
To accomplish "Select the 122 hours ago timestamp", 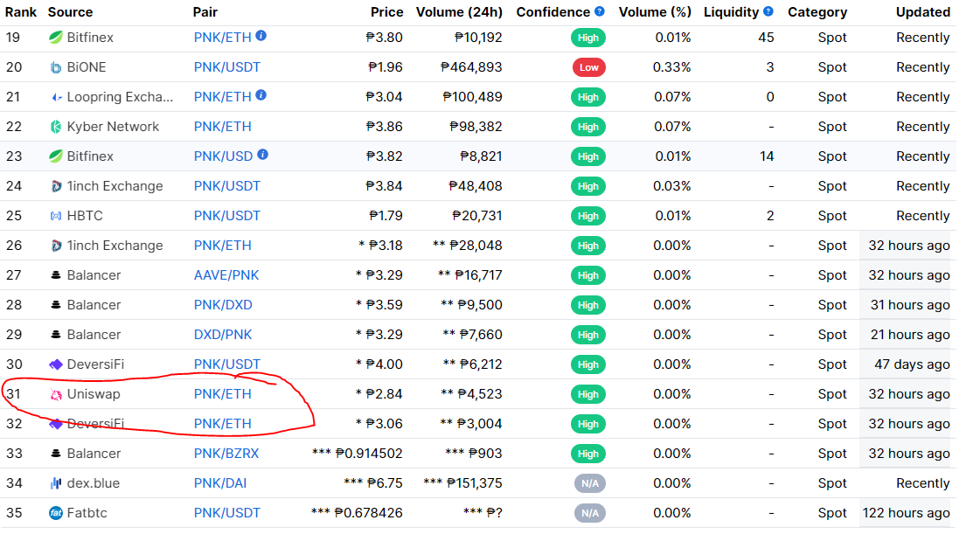I will [x=907, y=513].
